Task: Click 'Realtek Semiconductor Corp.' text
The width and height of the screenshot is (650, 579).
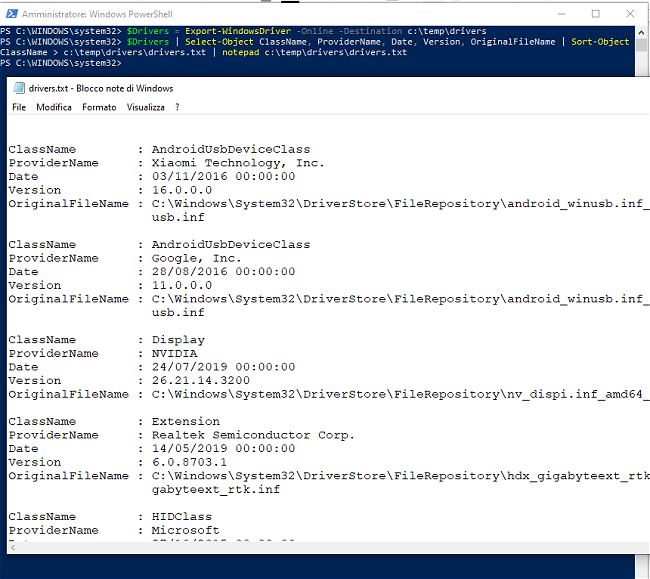Action: click(x=253, y=435)
